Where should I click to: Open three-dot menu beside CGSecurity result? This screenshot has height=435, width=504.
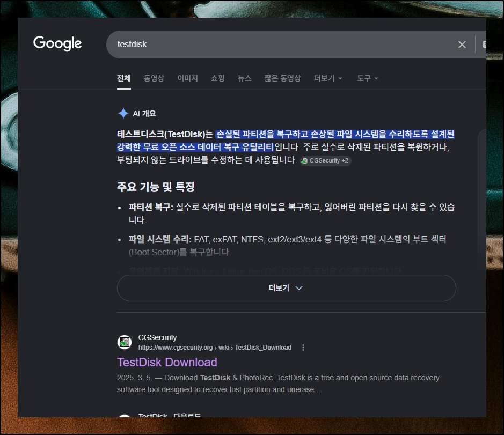[303, 347]
